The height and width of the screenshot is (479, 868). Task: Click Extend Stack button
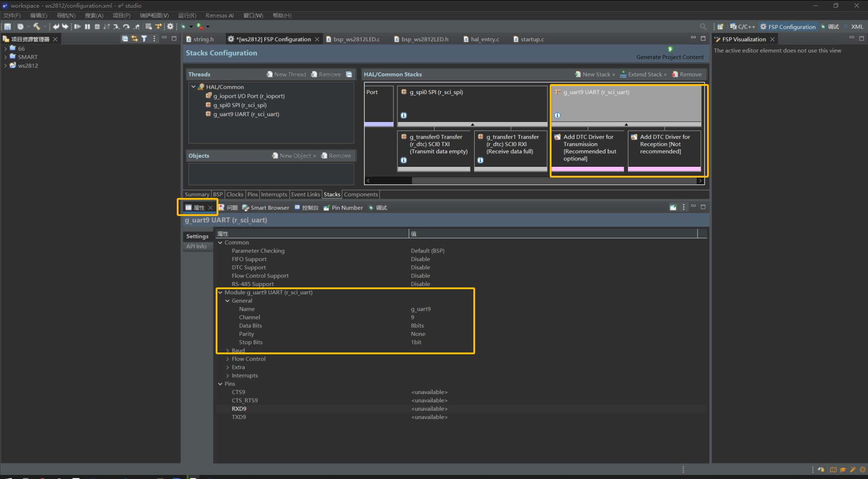tap(643, 75)
